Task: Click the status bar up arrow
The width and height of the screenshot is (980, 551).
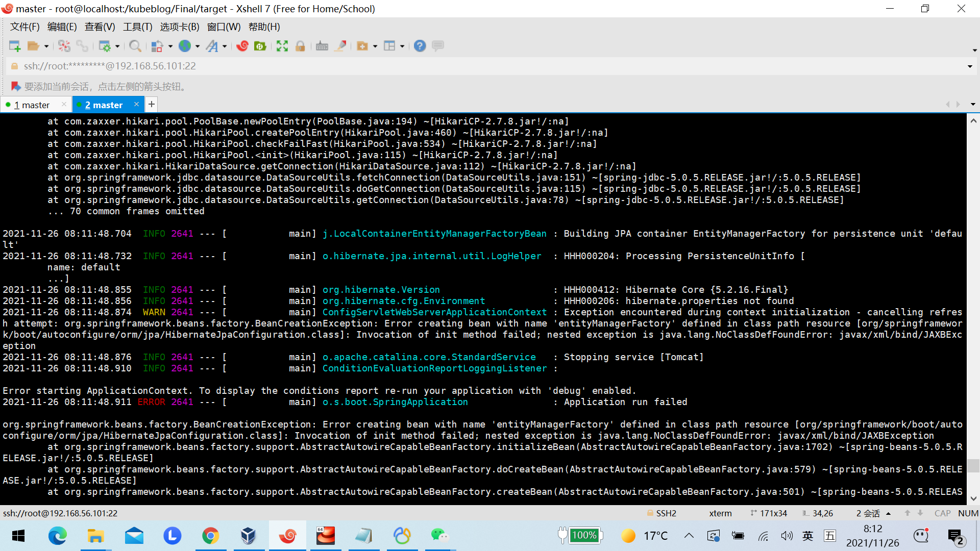Action: tap(907, 513)
